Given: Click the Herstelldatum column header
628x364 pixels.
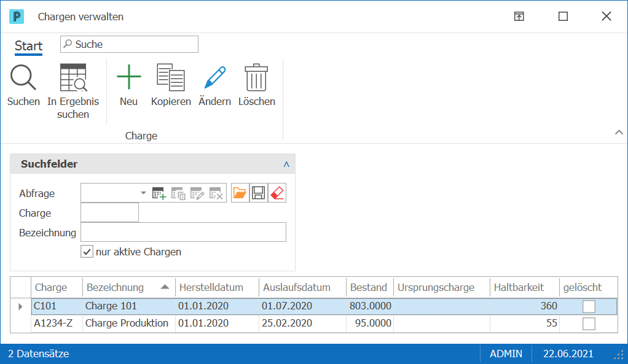Looking at the screenshot, I should pyautogui.click(x=217, y=287).
